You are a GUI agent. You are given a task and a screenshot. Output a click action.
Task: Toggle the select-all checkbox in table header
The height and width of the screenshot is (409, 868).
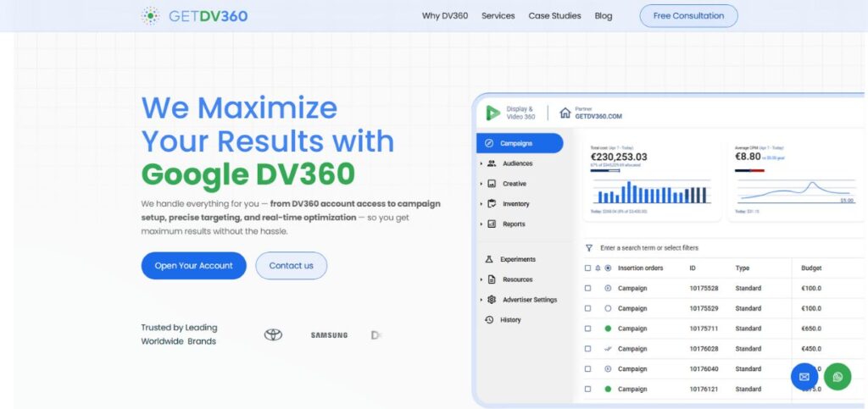588,268
